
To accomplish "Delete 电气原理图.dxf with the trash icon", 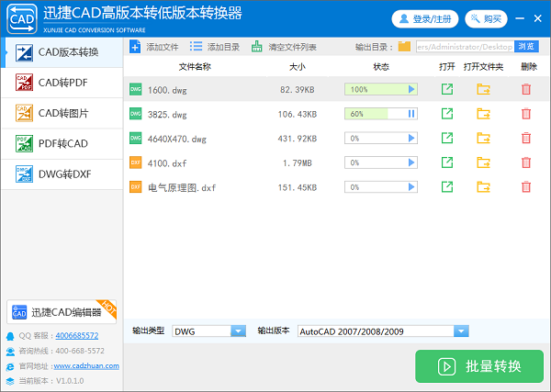I will click(x=526, y=187).
